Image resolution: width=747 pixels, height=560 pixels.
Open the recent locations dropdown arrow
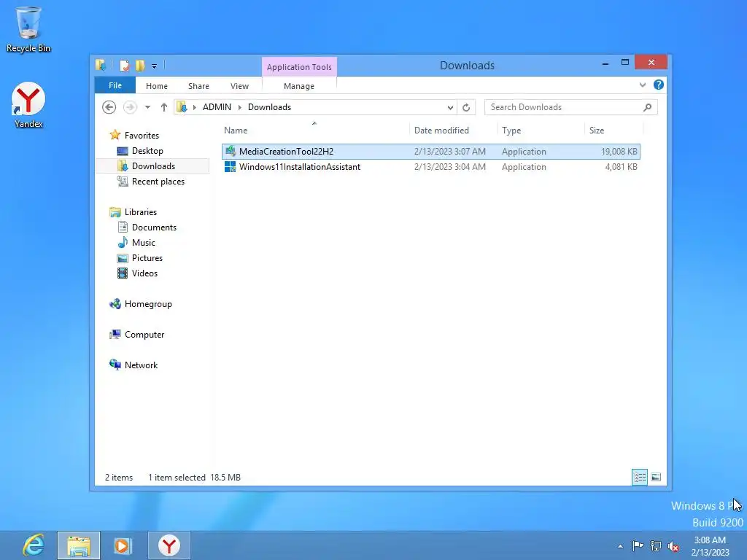(x=147, y=107)
